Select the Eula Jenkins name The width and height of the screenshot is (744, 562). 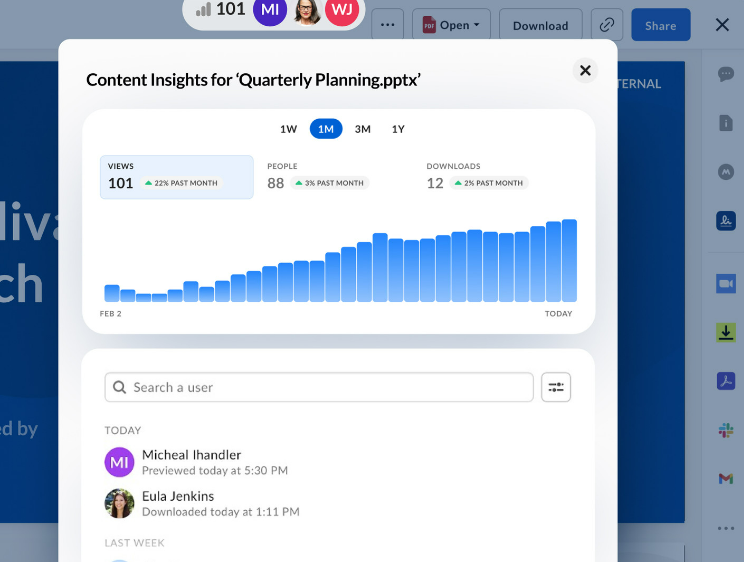coord(178,496)
